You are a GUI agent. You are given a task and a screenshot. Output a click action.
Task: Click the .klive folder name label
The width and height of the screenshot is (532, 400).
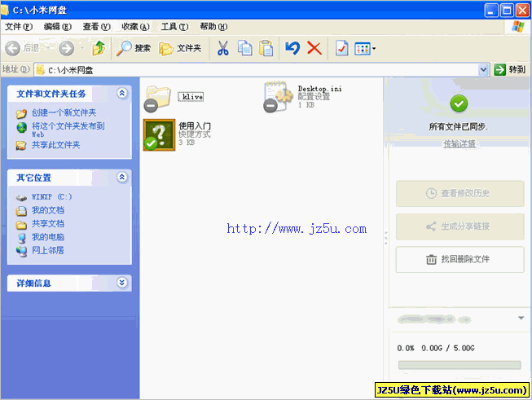[x=191, y=97]
